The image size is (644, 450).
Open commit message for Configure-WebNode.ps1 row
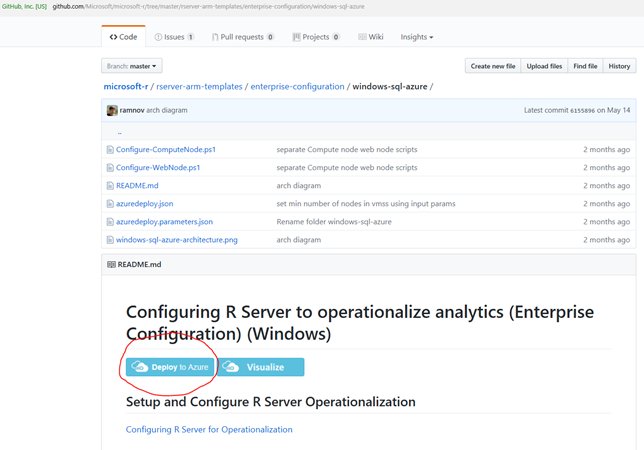coord(347,168)
